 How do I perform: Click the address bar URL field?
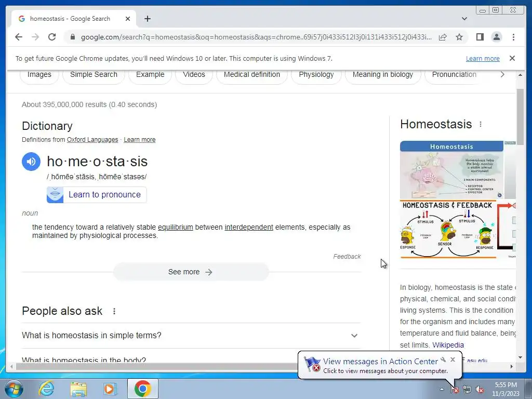(x=256, y=37)
